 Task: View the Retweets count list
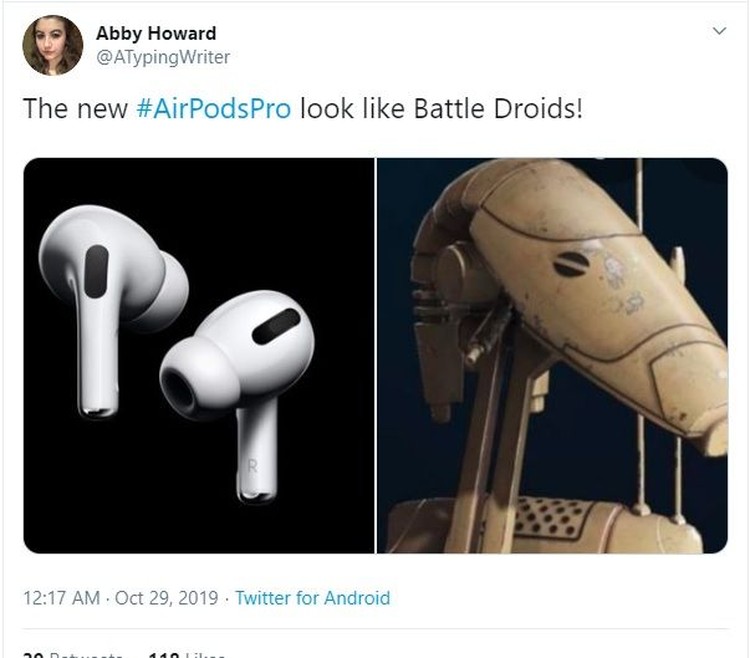pyautogui.click(x=72, y=654)
